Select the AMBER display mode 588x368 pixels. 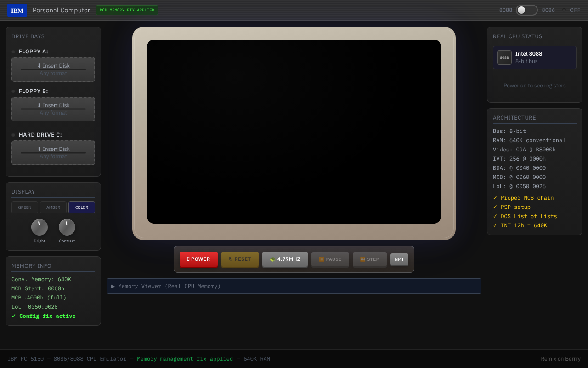pyautogui.click(x=53, y=207)
